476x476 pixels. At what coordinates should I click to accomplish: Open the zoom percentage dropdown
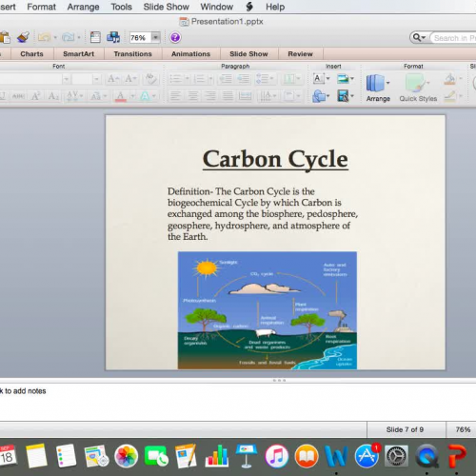(x=155, y=37)
